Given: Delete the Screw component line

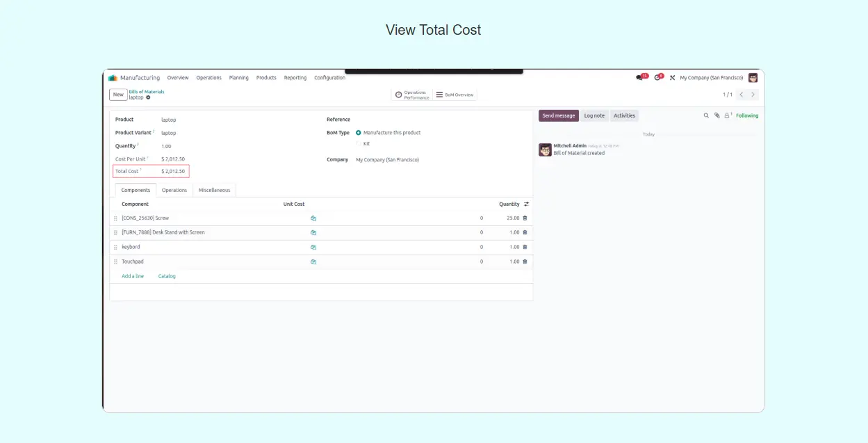Looking at the screenshot, I should coord(525,218).
